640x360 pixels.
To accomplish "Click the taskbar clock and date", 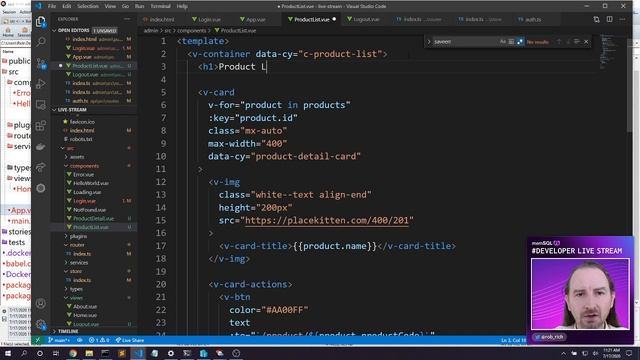I will (611, 353).
